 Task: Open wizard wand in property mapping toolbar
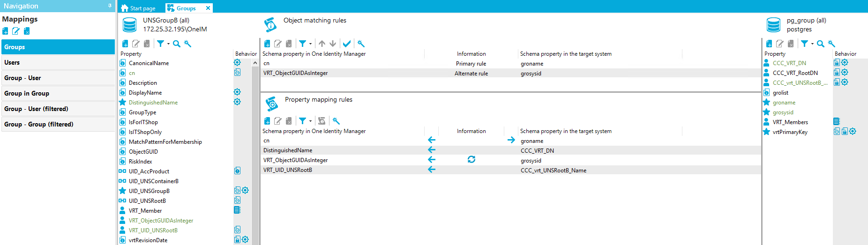pyautogui.click(x=336, y=121)
